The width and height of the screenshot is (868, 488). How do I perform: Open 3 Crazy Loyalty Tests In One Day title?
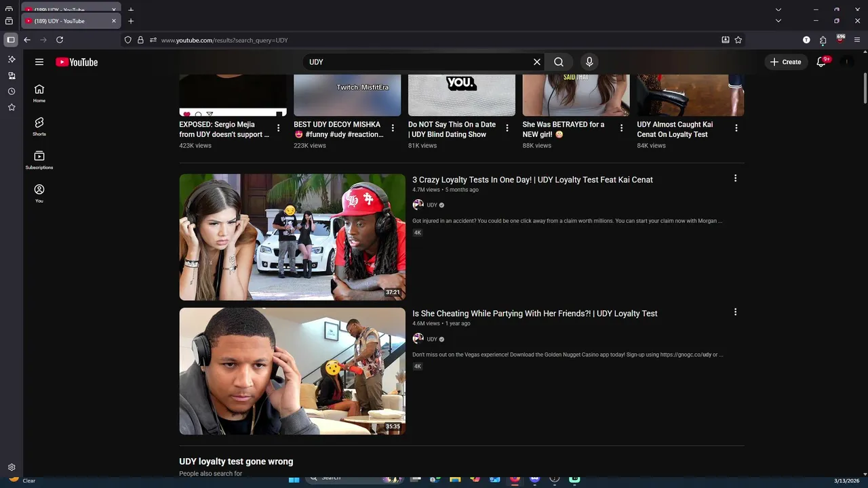click(532, 180)
